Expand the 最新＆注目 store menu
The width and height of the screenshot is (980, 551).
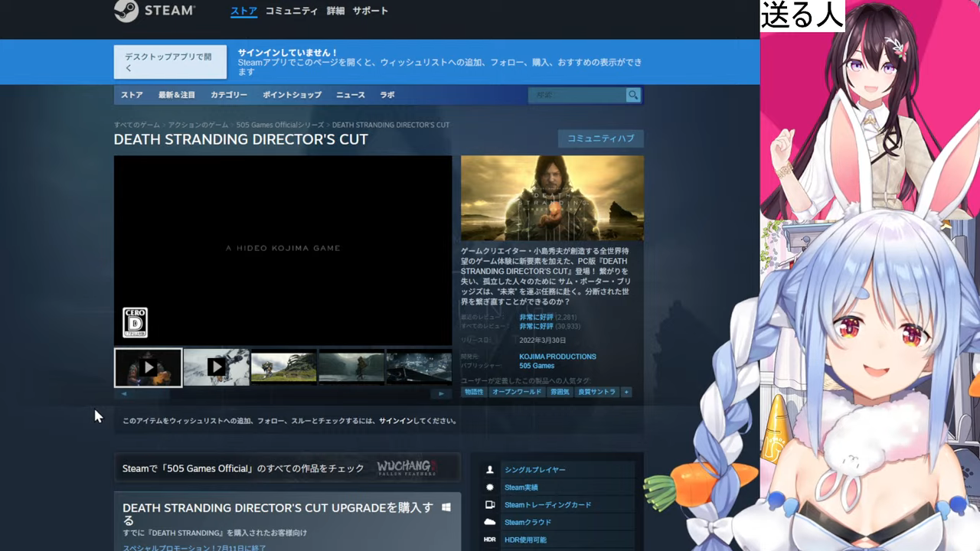(177, 95)
